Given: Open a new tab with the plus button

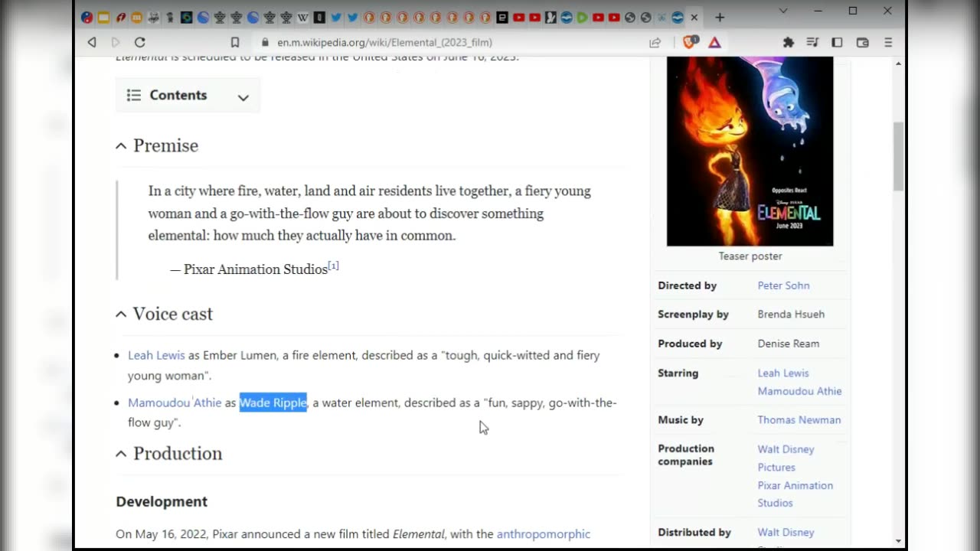Looking at the screenshot, I should coord(720,17).
